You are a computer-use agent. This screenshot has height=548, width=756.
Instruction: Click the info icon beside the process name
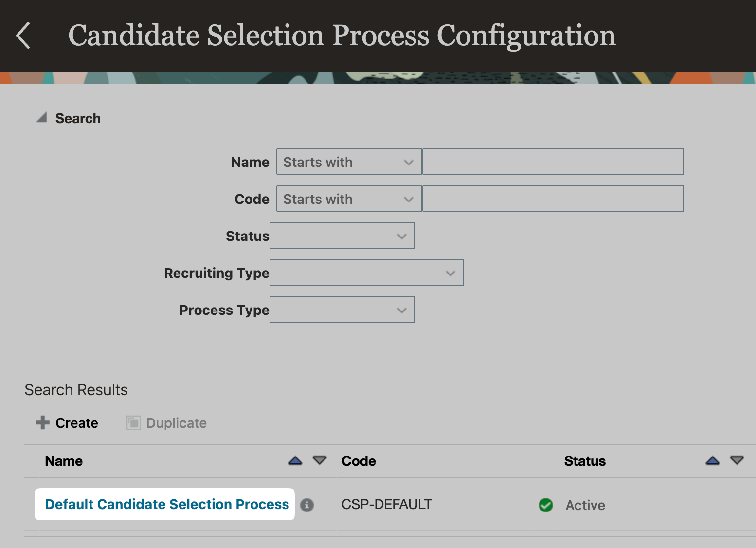307,505
